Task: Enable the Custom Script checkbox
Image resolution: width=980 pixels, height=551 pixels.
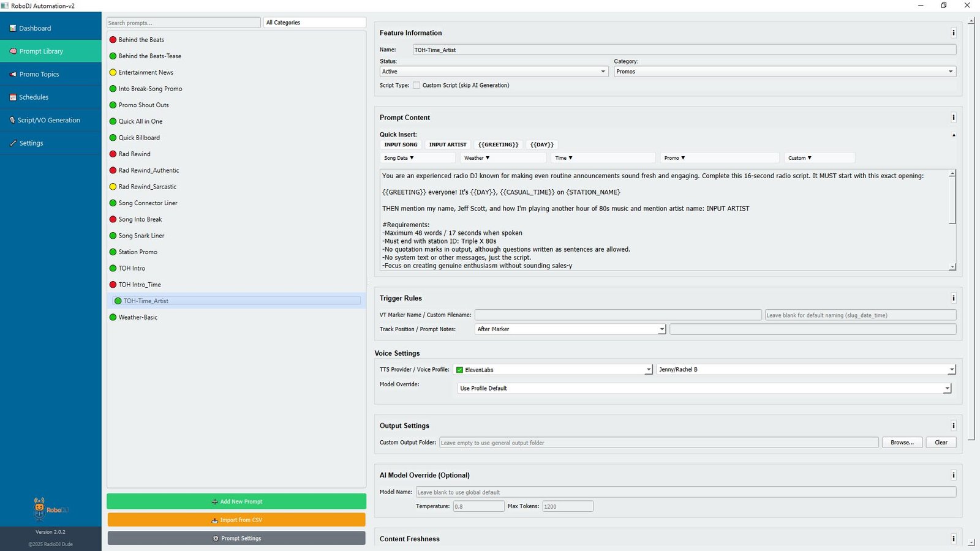Action: [x=417, y=86]
